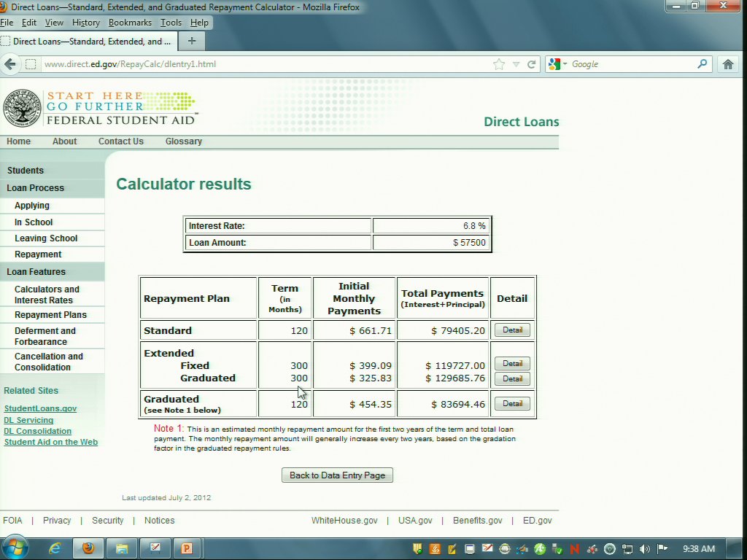Expand the URL history dropdown arrow

[516, 64]
